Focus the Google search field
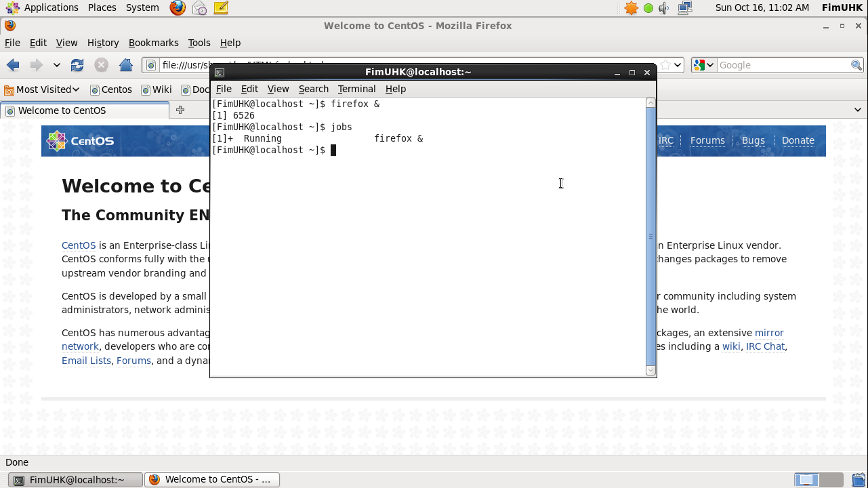The height and width of the screenshot is (488, 868). coord(783,65)
